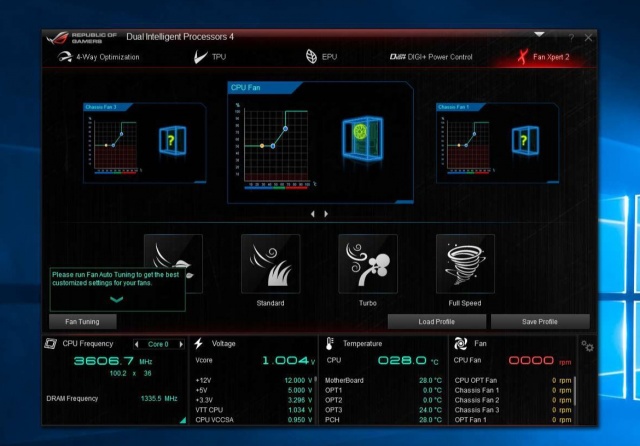Click Chassis Fan 1 unknown location icon

tap(525, 141)
